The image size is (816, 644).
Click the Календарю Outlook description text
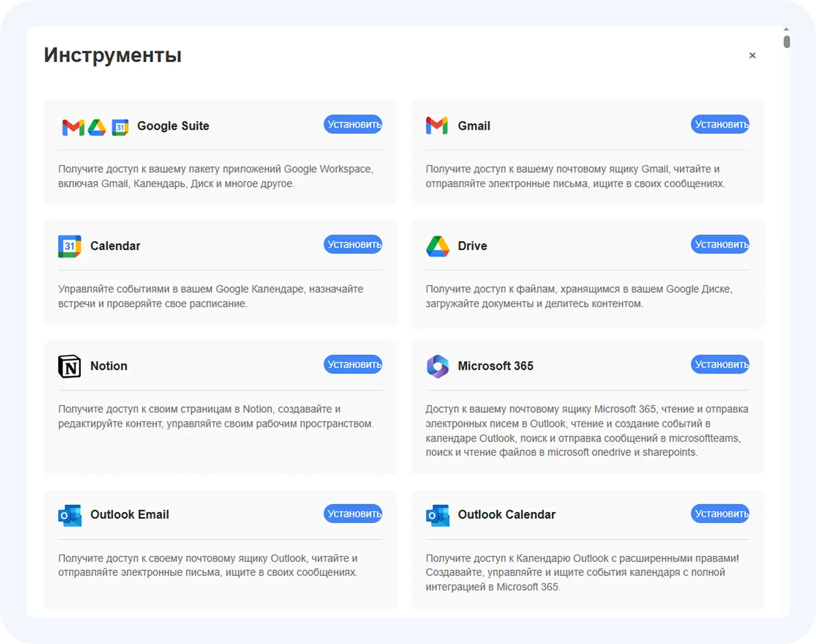pos(582,572)
